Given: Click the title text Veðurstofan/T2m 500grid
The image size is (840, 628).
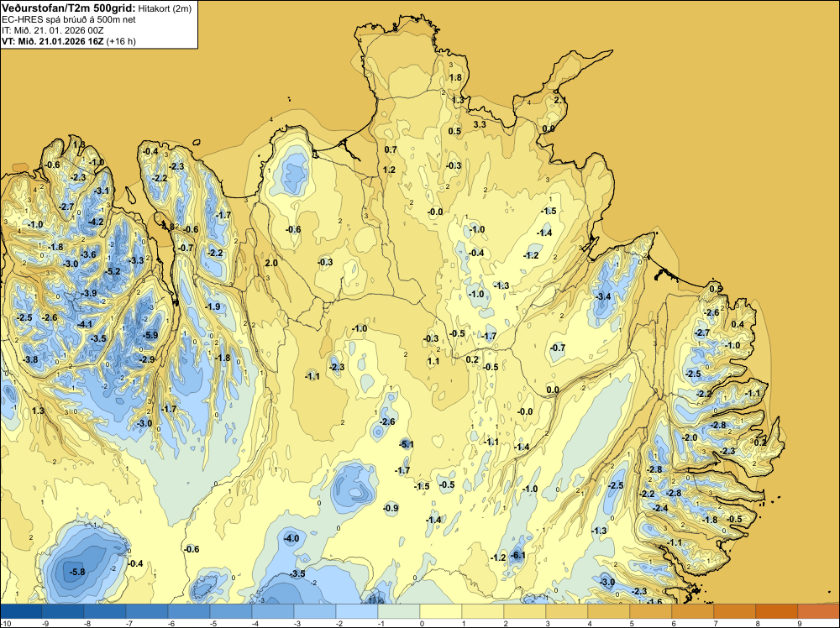Looking at the screenshot, I should click(x=69, y=8).
